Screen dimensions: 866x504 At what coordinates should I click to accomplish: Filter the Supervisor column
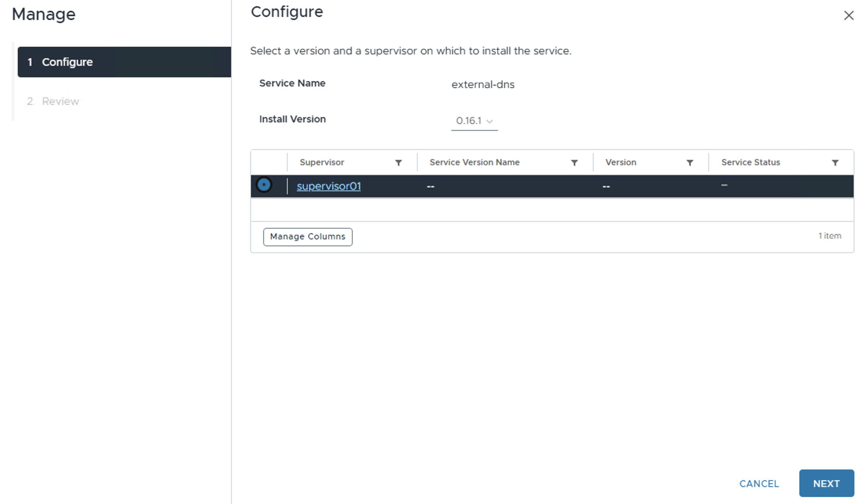pos(398,163)
